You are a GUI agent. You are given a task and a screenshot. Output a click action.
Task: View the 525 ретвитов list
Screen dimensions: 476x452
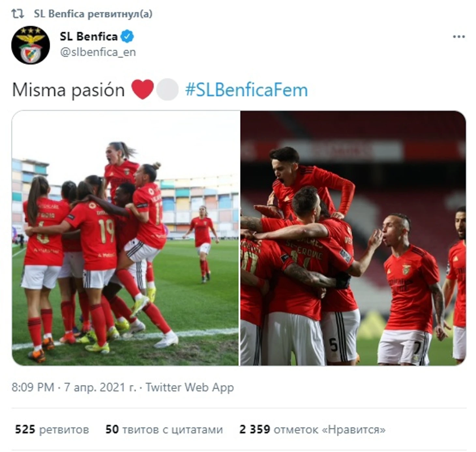point(52,429)
